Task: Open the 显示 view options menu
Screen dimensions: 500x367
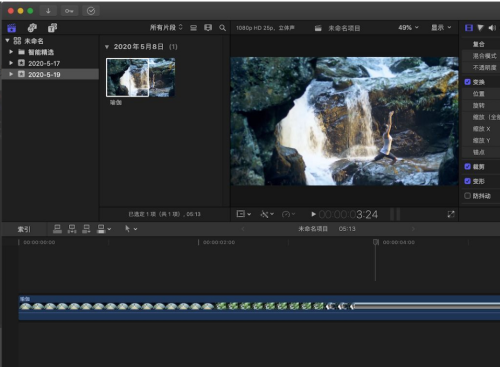Action: (x=441, y=28)
